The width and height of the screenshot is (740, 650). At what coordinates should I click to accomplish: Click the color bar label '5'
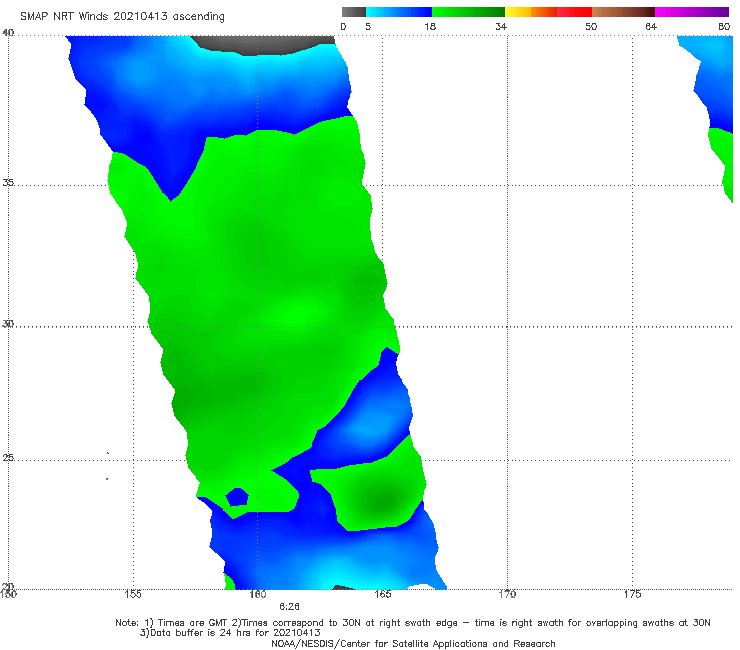point(368,27)
